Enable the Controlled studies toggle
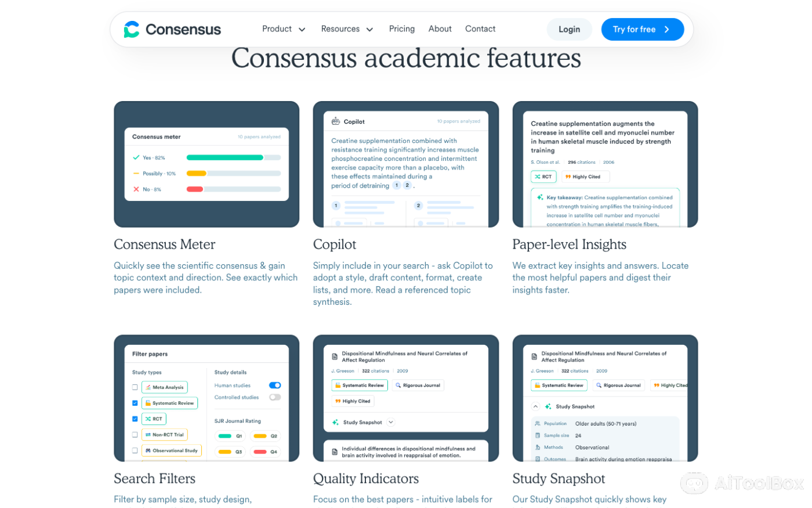 (275, 397)
